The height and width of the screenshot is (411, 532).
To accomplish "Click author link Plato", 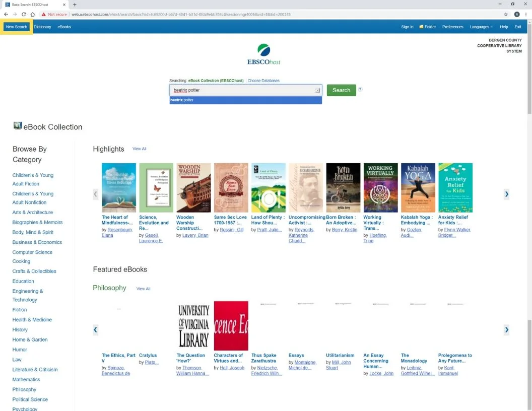I will (152, 362).
